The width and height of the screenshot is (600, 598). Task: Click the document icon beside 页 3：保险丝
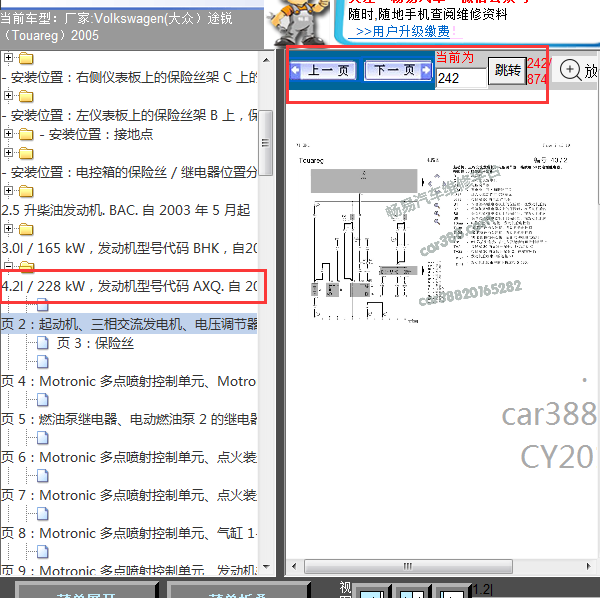(42, 343)
